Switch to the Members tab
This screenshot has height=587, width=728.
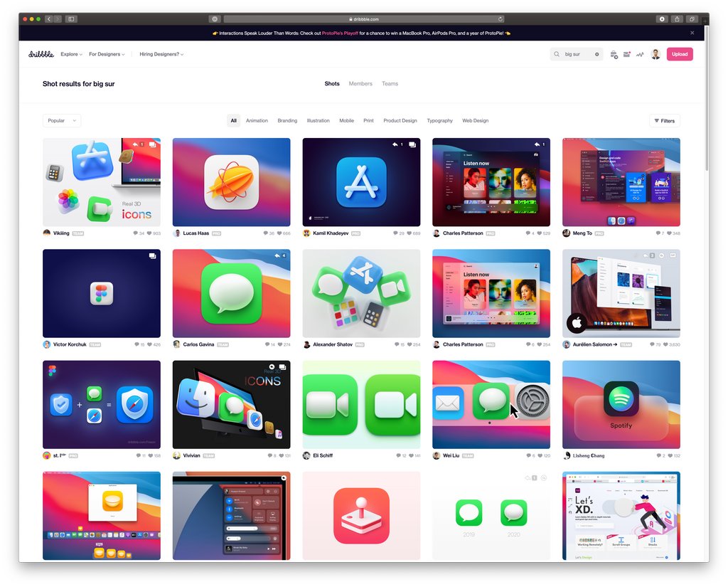click(x=360, y=84)
